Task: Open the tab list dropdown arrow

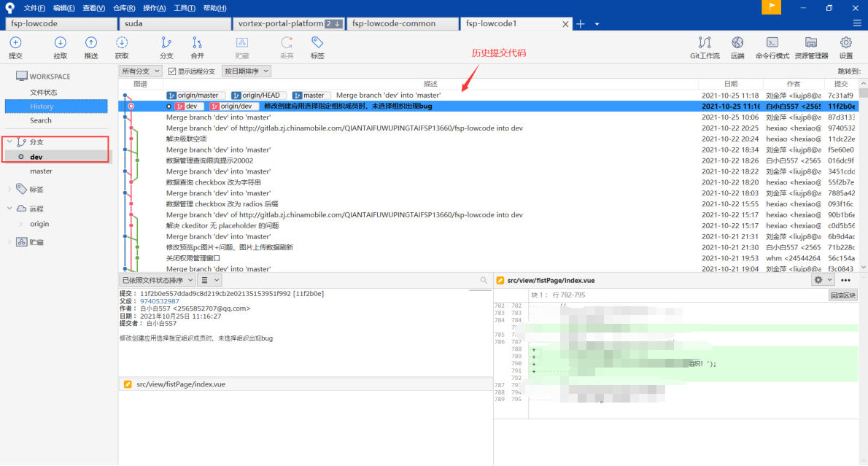Action: 597,24
